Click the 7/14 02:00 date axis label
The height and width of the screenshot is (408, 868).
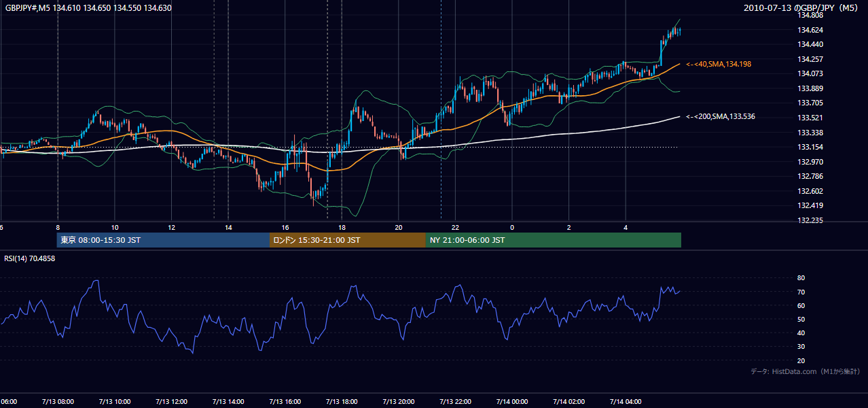[568, 401]
